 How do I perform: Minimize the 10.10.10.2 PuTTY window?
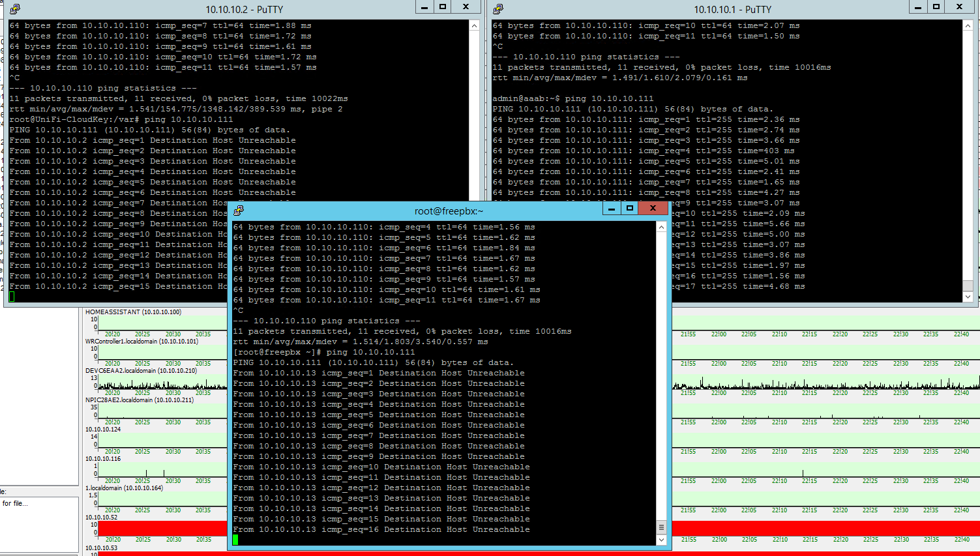click(x=424, y=7)
